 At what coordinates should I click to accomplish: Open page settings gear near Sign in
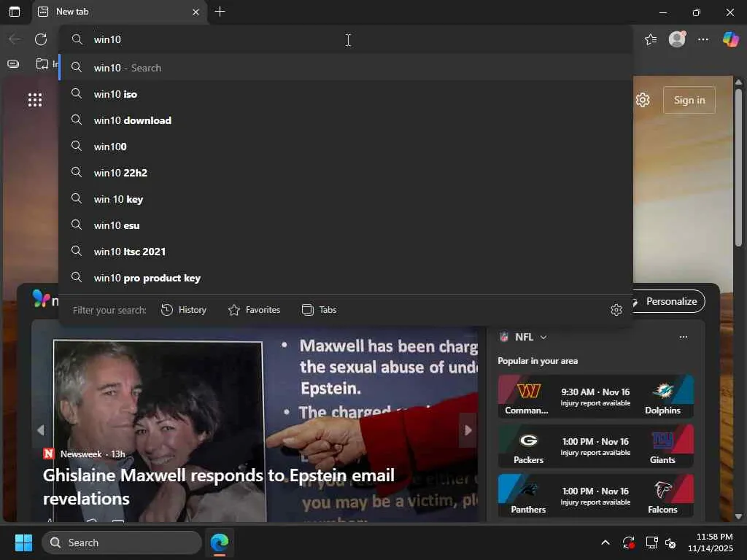[643, 100]
